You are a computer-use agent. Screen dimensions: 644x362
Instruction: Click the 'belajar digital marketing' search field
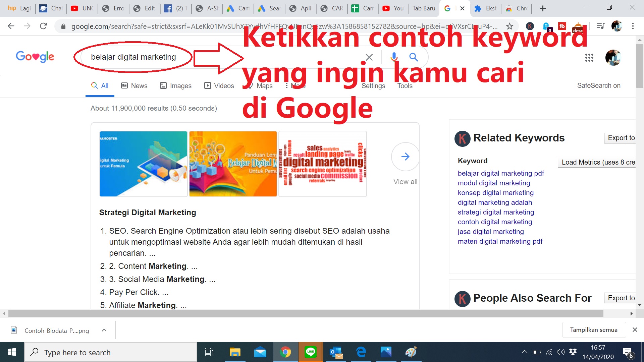point(221,57)
